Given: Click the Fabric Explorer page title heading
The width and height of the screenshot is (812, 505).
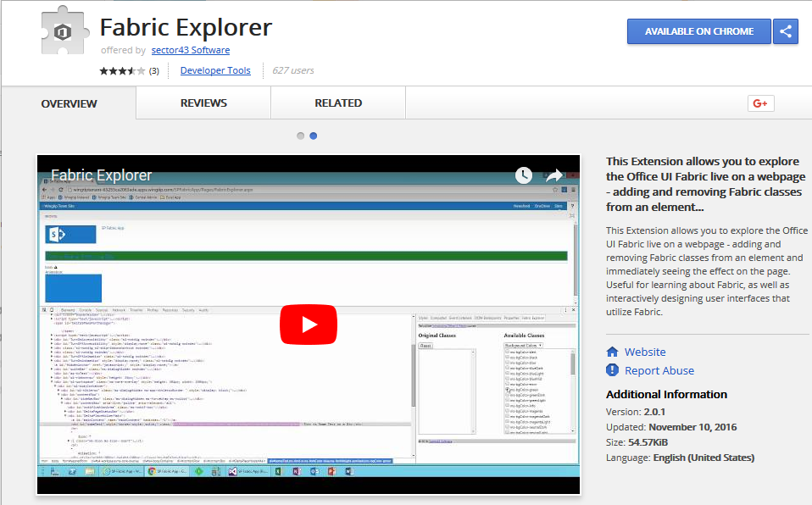Looking at the screenshot, I should coord(186,27).
